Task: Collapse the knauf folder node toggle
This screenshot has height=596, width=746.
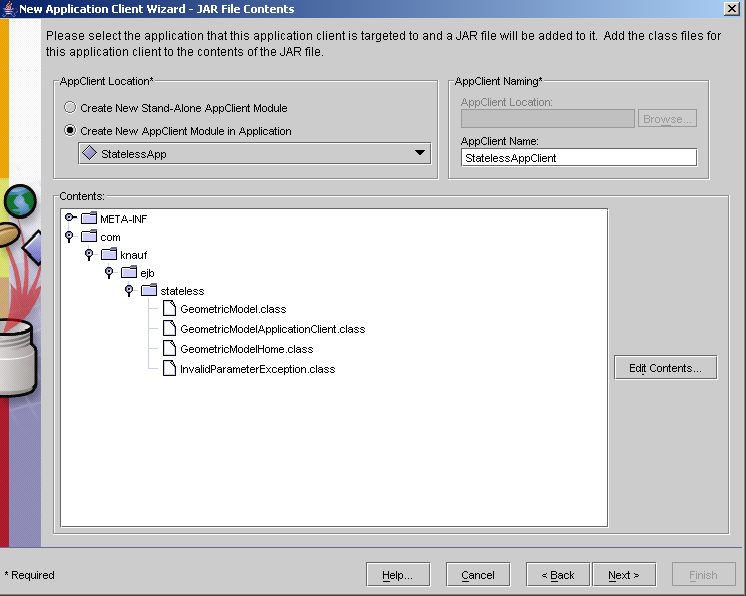Action: tap(89, 254)
